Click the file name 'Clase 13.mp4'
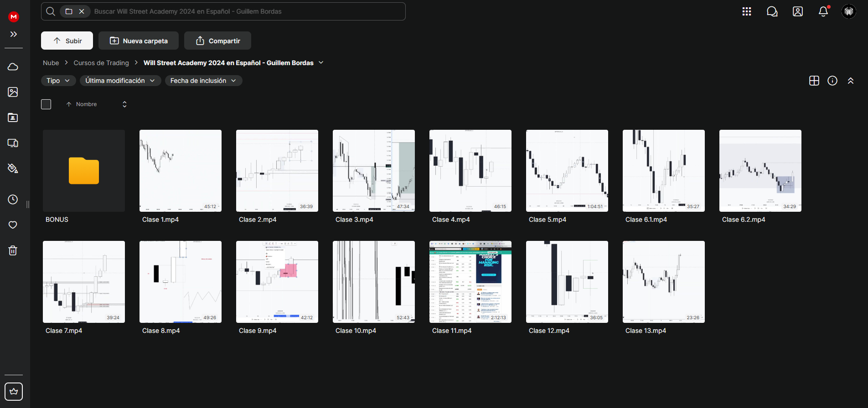868x408 pixels. click(x=646, y=331)
